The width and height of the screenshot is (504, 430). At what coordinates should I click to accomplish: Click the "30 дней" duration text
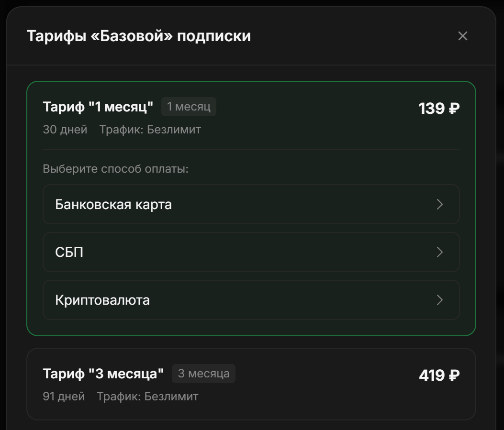click(x=65, y=130)
